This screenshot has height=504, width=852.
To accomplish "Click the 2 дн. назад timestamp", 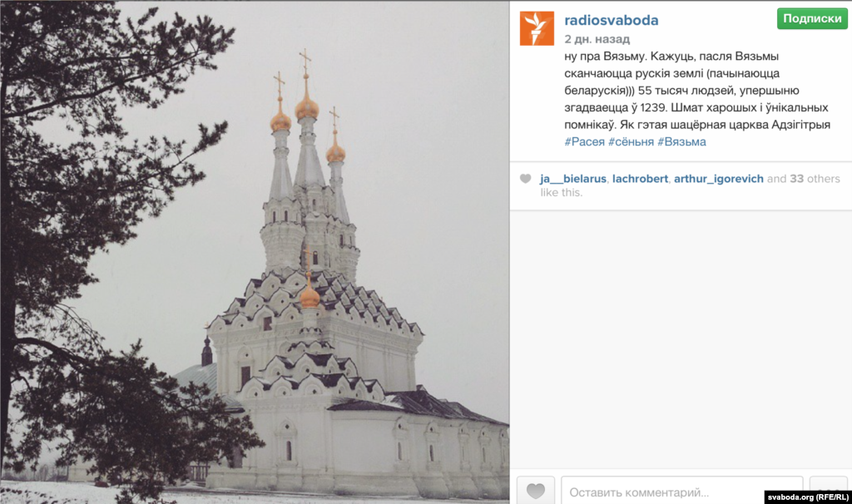I will [597, 39].
